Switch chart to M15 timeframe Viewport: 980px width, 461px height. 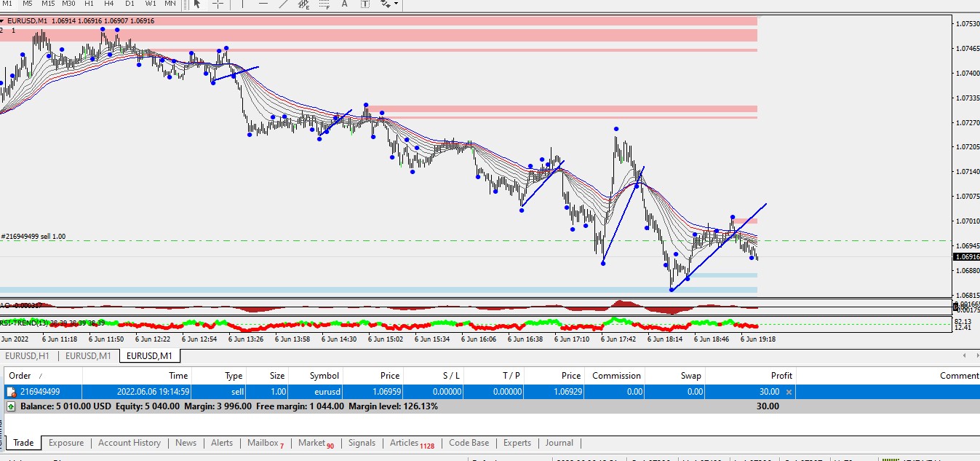[x=48, y=4]
